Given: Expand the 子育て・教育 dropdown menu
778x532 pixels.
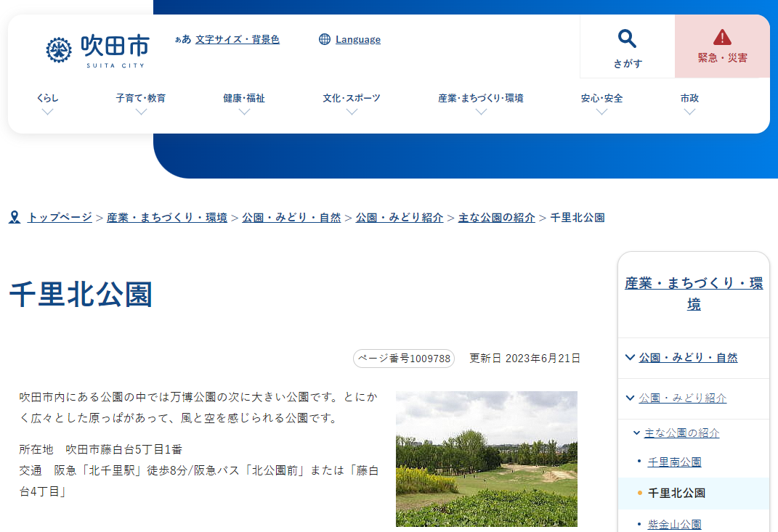Looking at the screenshot, I should (x=141, y=111).
